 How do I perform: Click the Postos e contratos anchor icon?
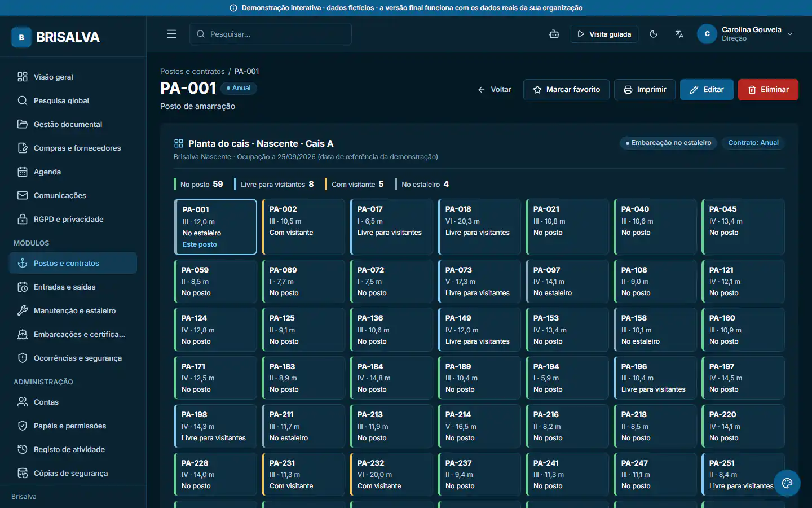(23, 263)
